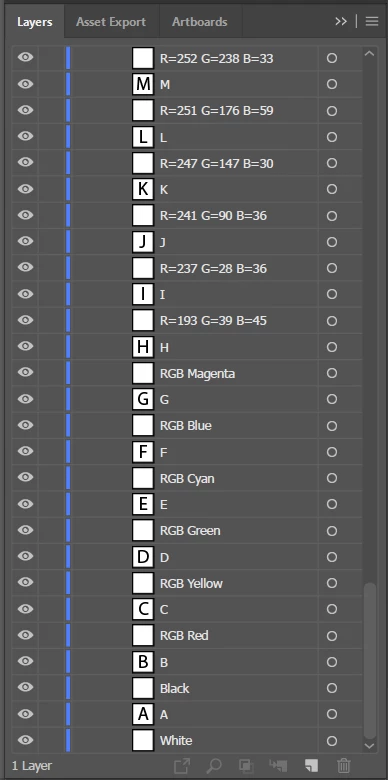Hide the R=247 G=147 B=30 object
The image size is (388, 780).
point(25,163)
